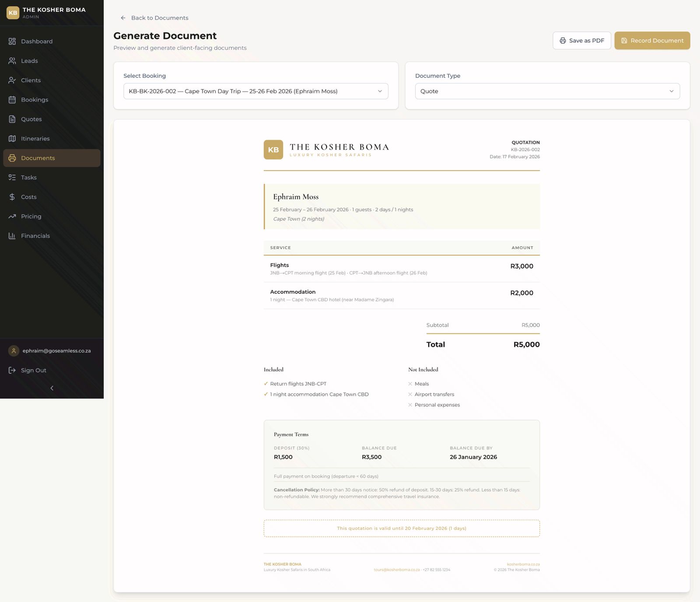
Task: Go to the Clients section
Action: [x=31, y=80]
